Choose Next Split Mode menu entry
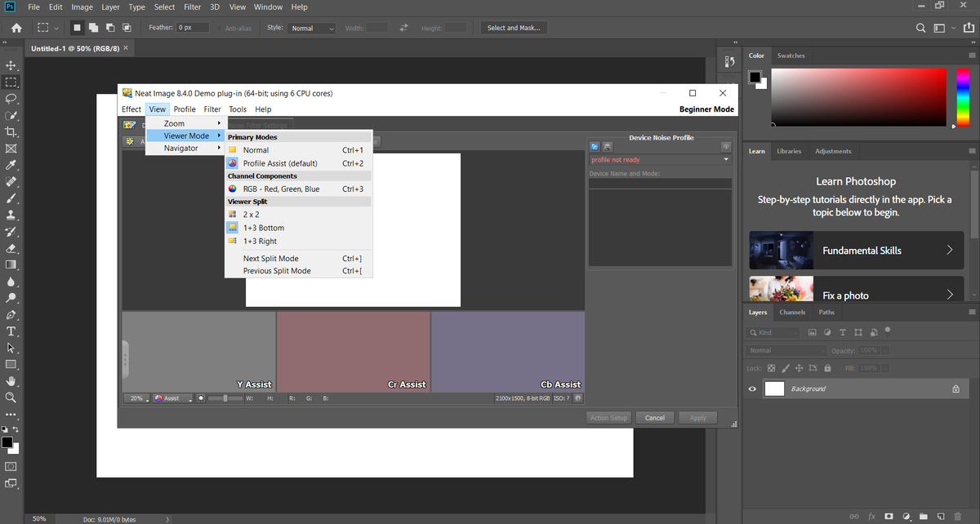 (299, 259)
